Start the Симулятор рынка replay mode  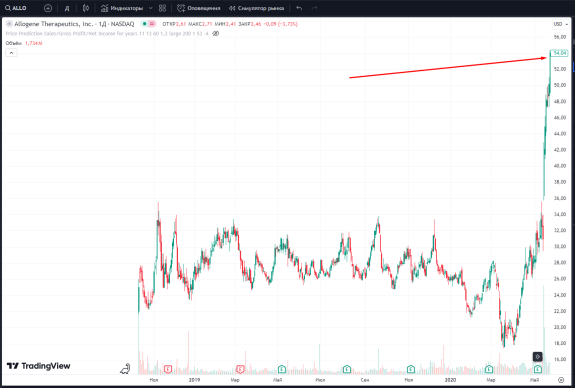[x=256, y=8]
